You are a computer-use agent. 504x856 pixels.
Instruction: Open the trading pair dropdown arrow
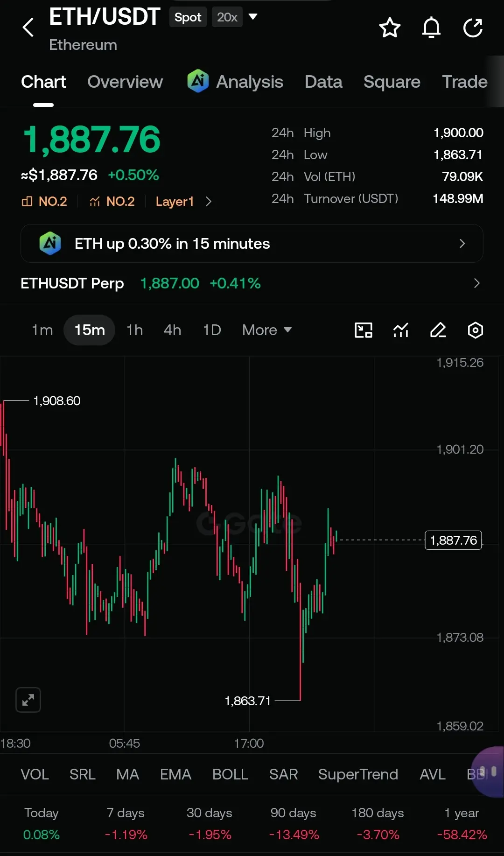[x=253, y=17]
